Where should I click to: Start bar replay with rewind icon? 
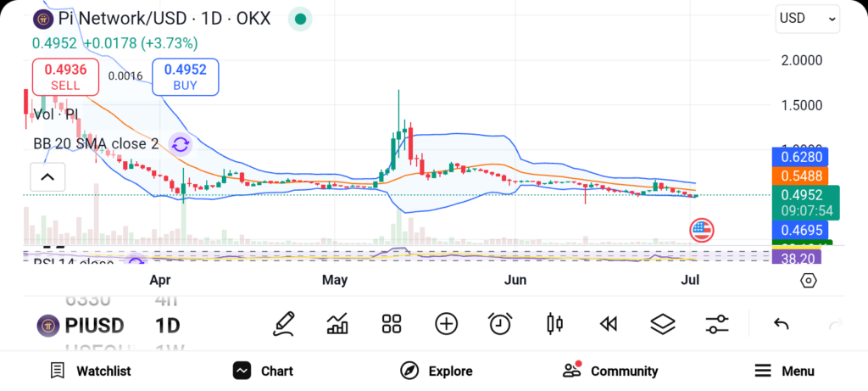click(609, 324)
